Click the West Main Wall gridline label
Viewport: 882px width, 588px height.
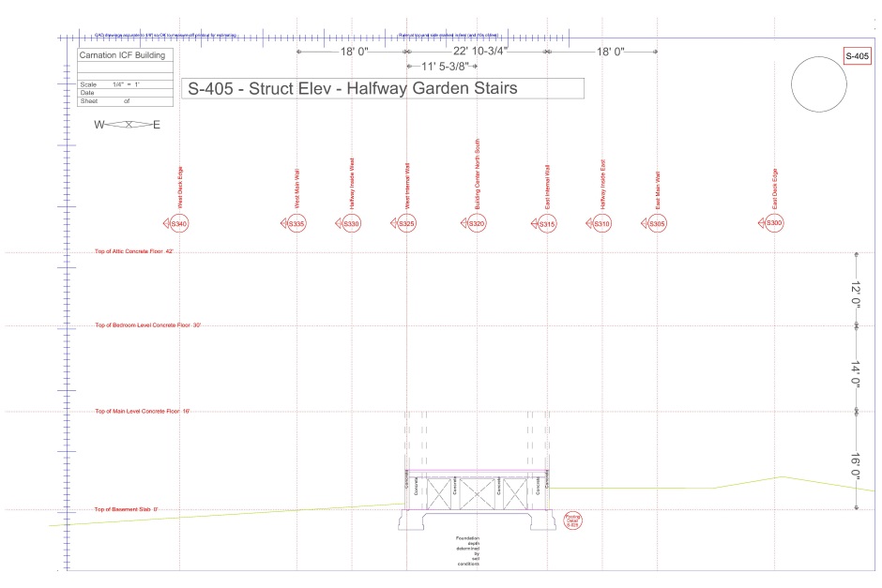[x=297, y=188]
